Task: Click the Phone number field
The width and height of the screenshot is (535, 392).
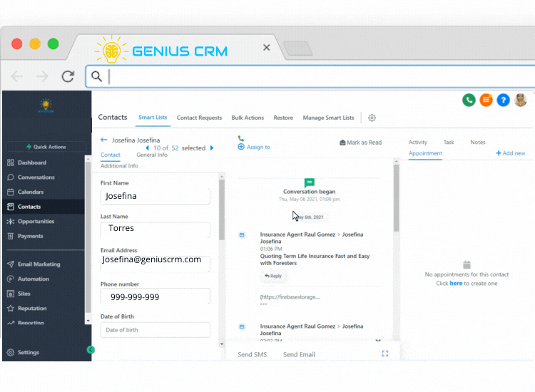Action: [x=156, y=296]
